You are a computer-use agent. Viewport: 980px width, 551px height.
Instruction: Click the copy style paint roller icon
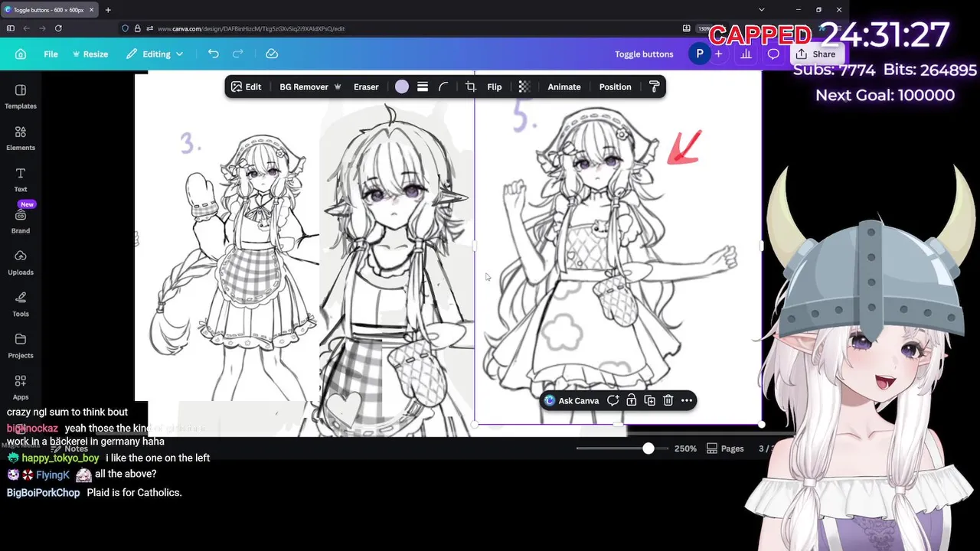click(x=654, y=86)
